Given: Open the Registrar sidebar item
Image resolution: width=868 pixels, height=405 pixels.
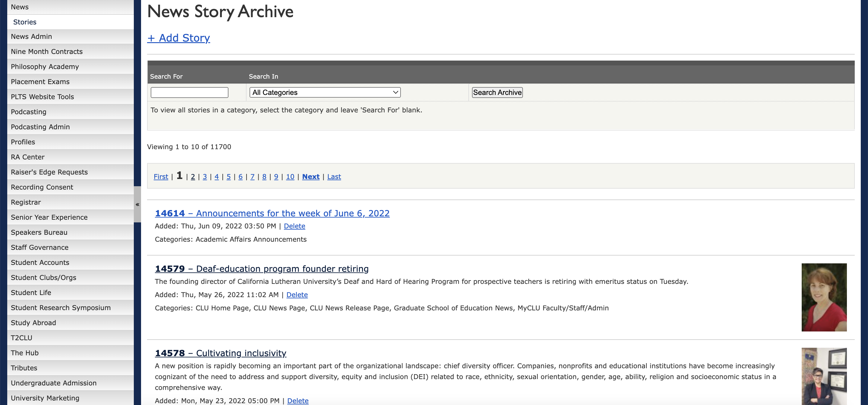Looking at the screenshot, I should (26, 202).
